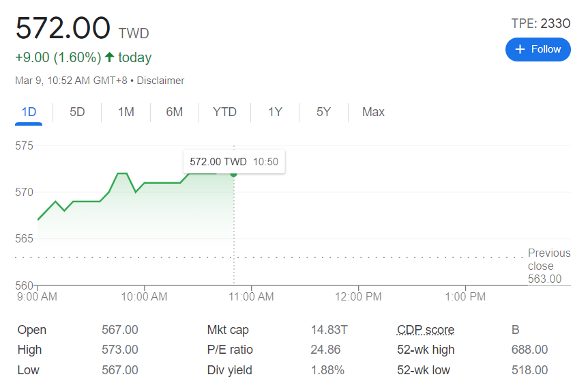The width and height of the screenshot is (588, 392).
Task: Click the 10:00 AM axis label
Action: click(x=144, y=297)
